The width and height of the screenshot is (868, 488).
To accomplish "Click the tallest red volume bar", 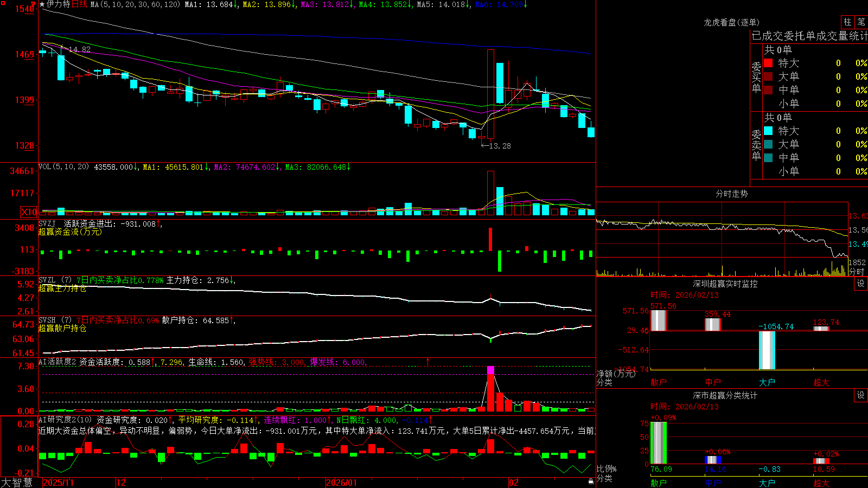I will click(490, 193).
